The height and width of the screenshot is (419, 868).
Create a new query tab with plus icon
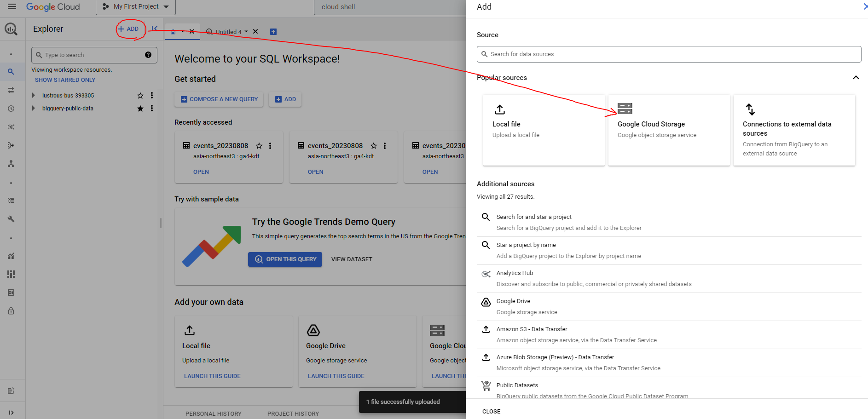tap(273, 32)
